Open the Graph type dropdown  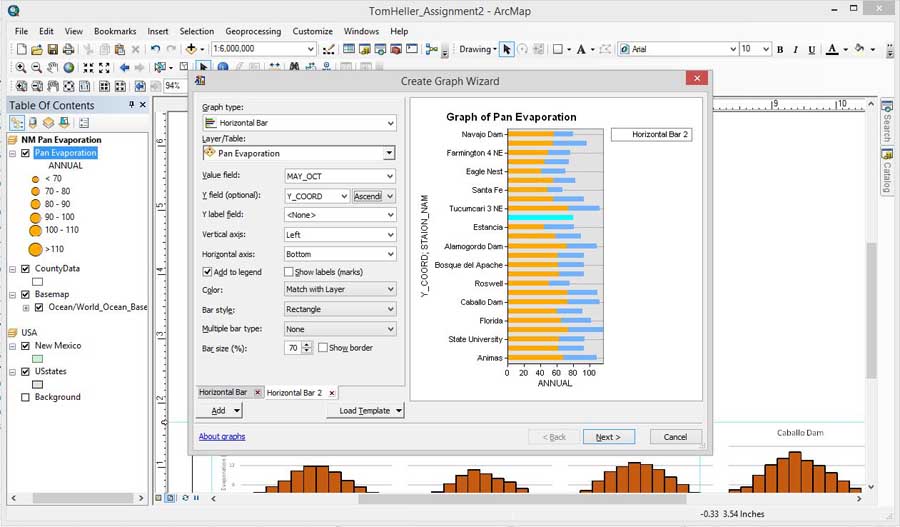click(x=300, y=123)
